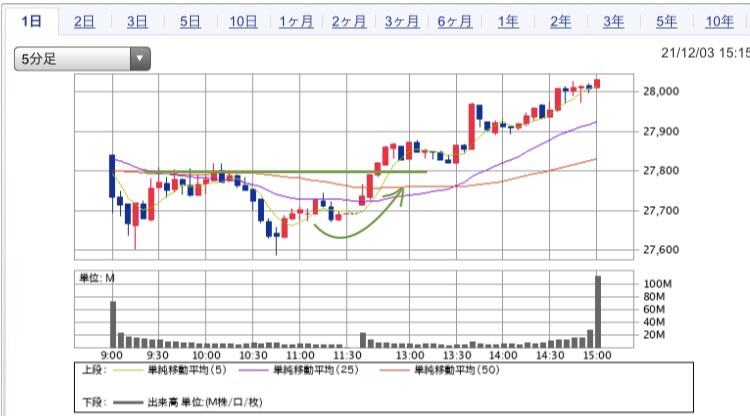Click the 13:30 time axis label

(x=457, y=355)
